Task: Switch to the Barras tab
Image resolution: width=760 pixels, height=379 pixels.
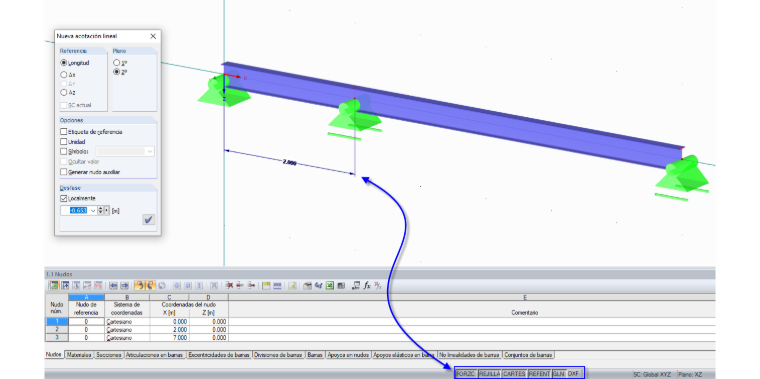Action: 316,355
